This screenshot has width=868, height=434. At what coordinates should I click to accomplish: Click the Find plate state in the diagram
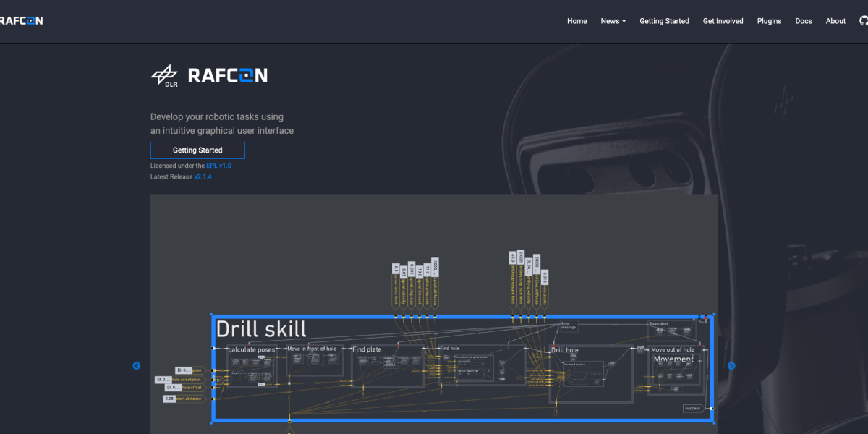point(367,349)
